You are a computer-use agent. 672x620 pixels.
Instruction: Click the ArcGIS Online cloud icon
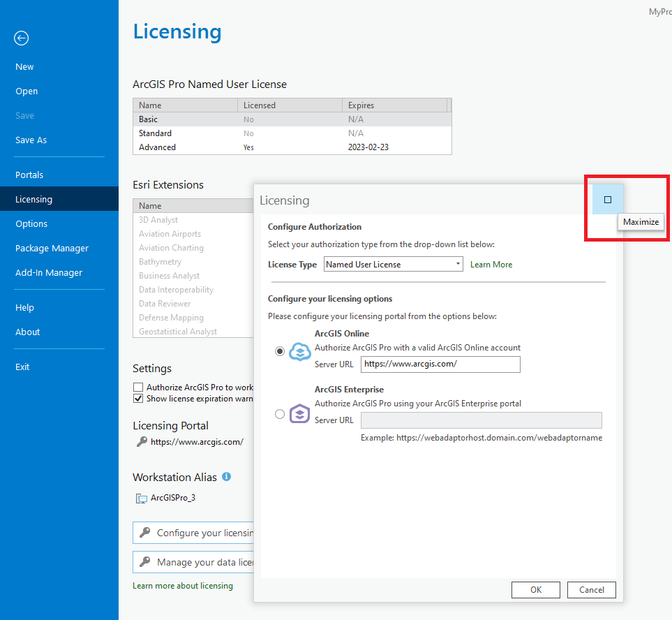pos(299,352)
